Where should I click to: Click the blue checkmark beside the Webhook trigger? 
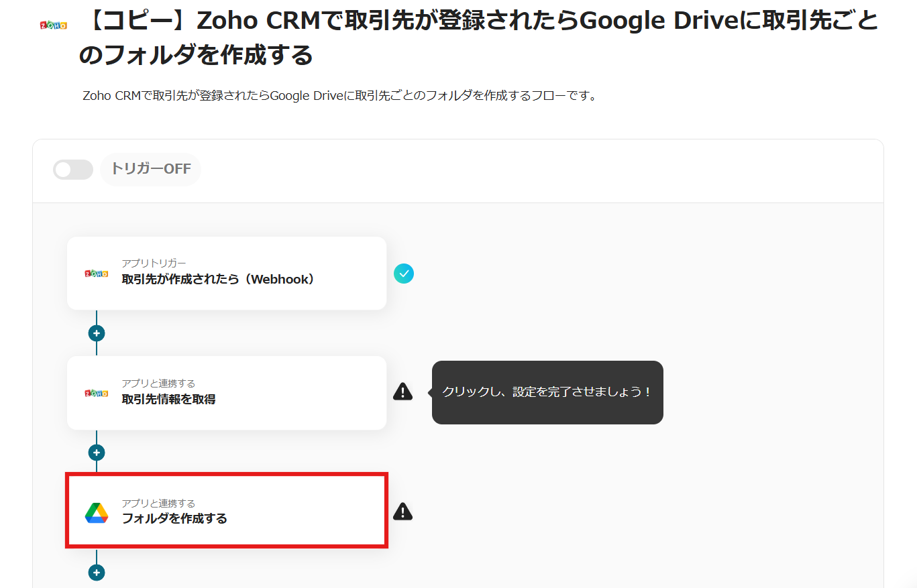(x=404, y=274)
